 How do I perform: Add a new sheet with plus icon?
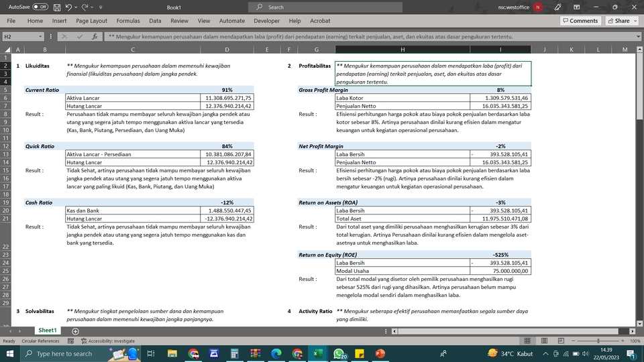[x=75, y=330]
